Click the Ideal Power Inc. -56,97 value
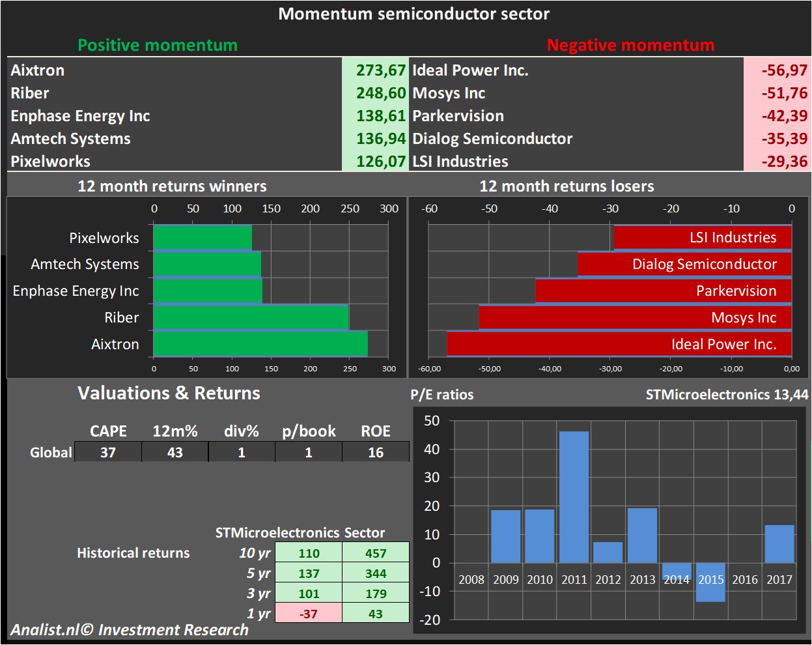 click(784, 70)
